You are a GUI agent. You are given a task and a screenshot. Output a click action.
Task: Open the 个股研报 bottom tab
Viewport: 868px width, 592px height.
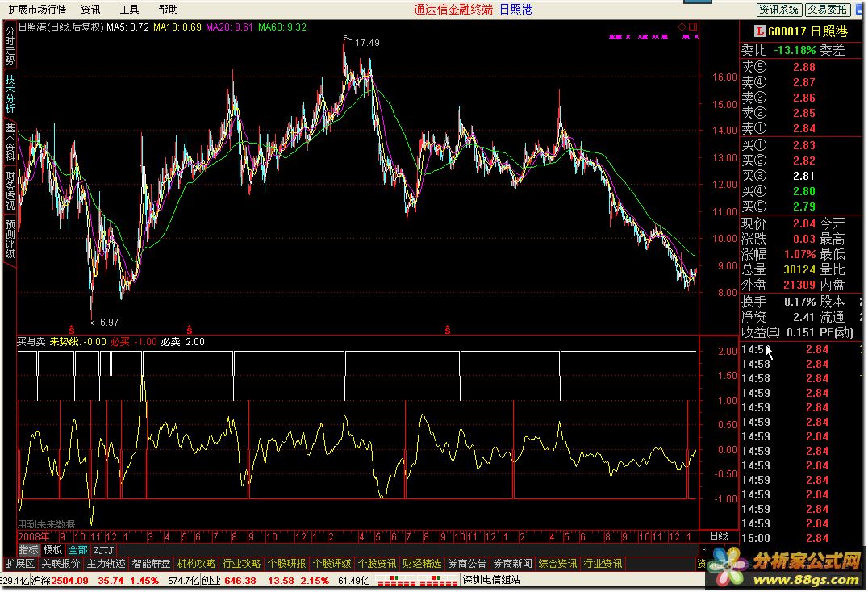click(x=286, y=564)
